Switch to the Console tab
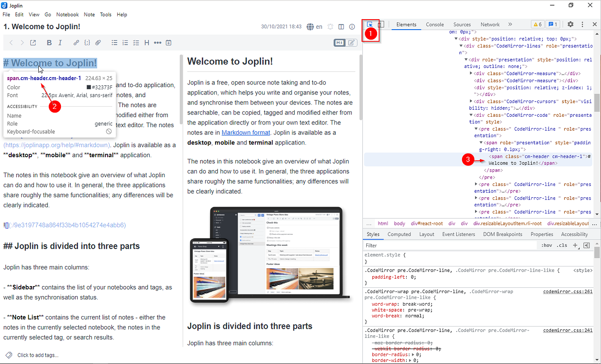Image resolution: width=601 pixels, height=364 pixels. [x=435, y=24]
